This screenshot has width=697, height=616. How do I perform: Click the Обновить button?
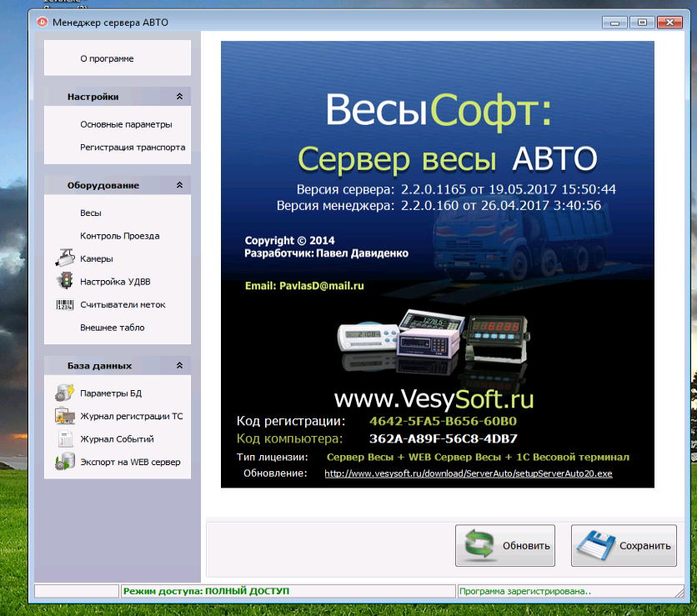pos(505,545)
